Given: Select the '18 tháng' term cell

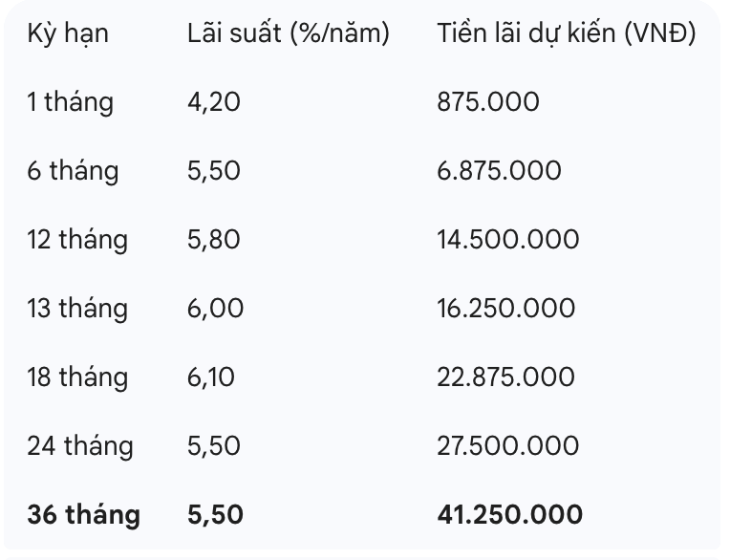Looking at the screenshot, I should click(x=77, y=377).
